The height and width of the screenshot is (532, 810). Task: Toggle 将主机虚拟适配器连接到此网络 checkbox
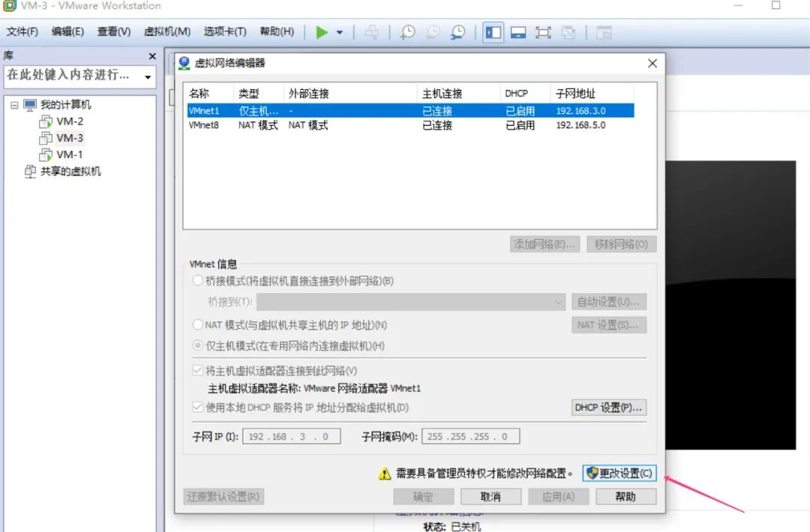[197, 370]
